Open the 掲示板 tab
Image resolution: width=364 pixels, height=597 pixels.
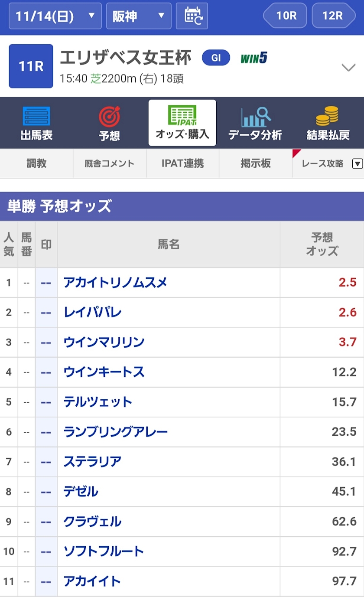pos(256,163)
